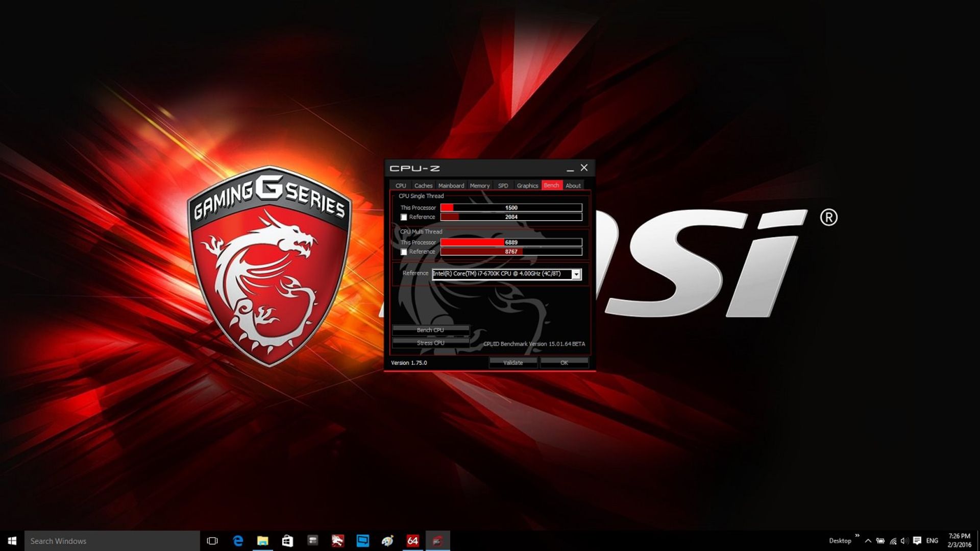Close the CPU-Z window
Viewport: 980px width, 551px height.
(x=584, y=167)
